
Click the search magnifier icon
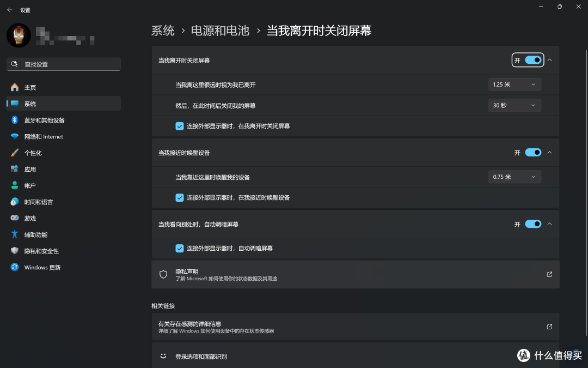tap(14, 64)
